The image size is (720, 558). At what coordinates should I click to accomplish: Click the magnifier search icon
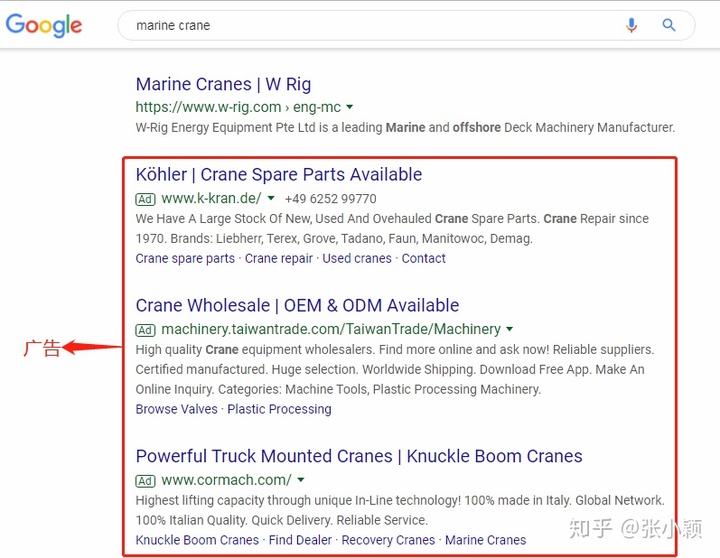click(669, 25)
